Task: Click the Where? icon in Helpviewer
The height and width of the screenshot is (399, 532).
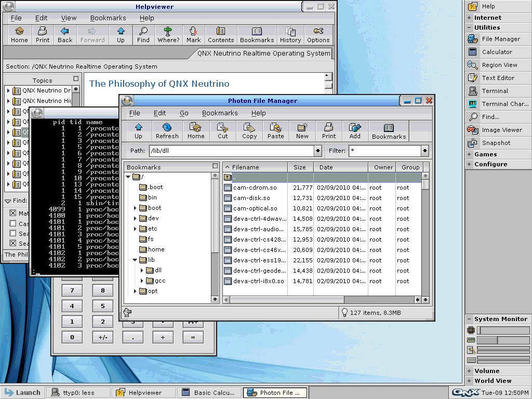Action: [x=168, y=34]
